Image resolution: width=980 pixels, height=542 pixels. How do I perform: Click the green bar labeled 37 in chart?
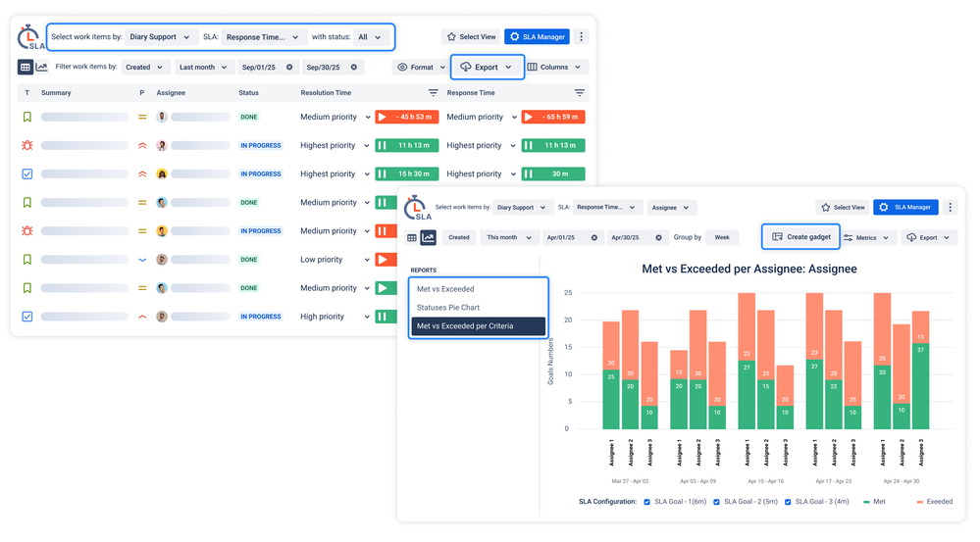pyautogui.click(x=920, y=386)
